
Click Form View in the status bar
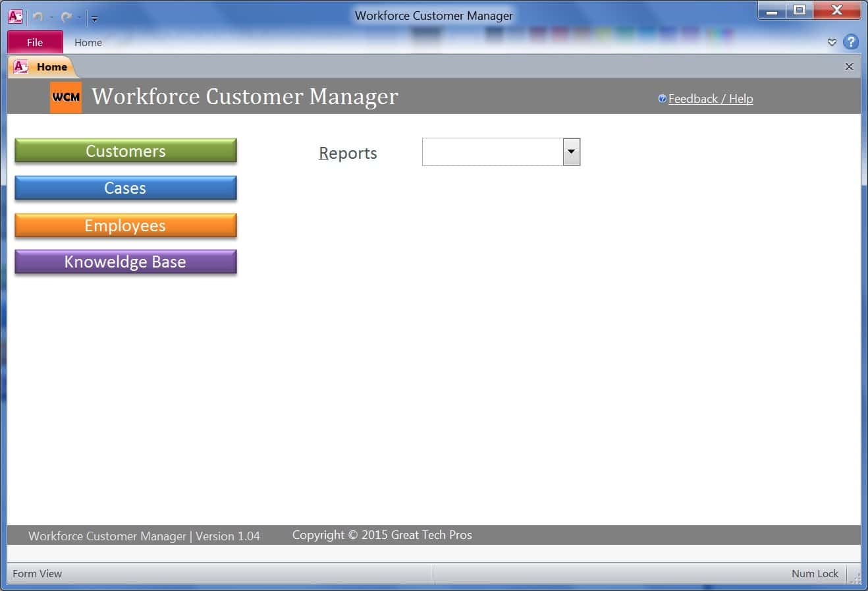coord(38,574)
